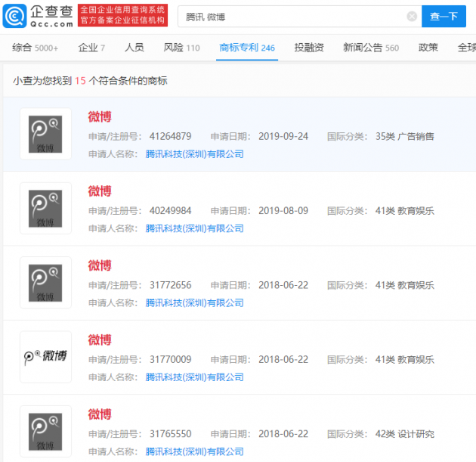
Task: Open trademark thumbnail for registration 41264879
Action: coord(45,134)
